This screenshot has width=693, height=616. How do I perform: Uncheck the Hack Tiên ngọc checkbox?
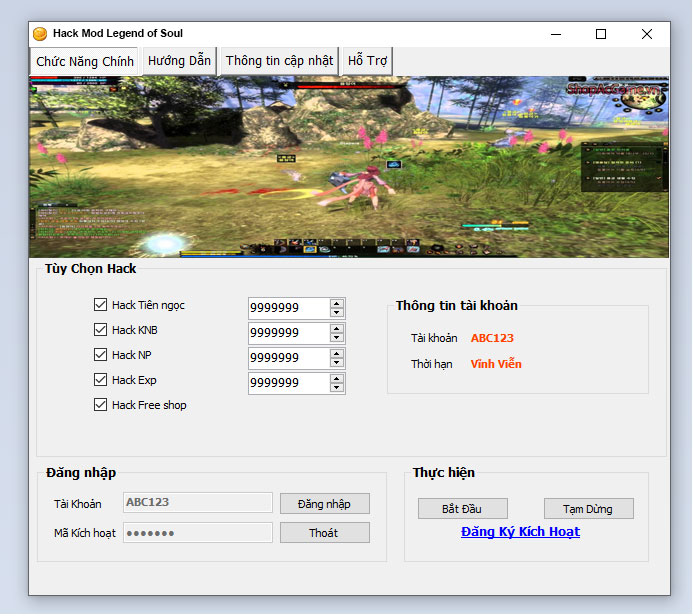(100, 305)
